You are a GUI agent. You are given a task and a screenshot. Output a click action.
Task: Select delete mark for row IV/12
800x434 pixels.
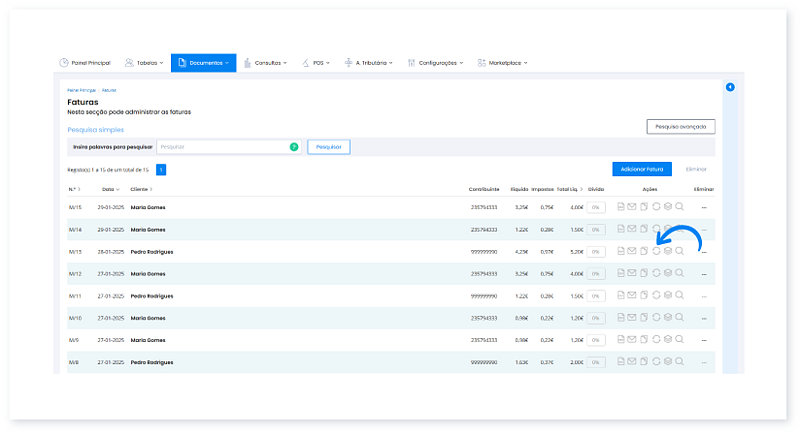coord(704,274)
